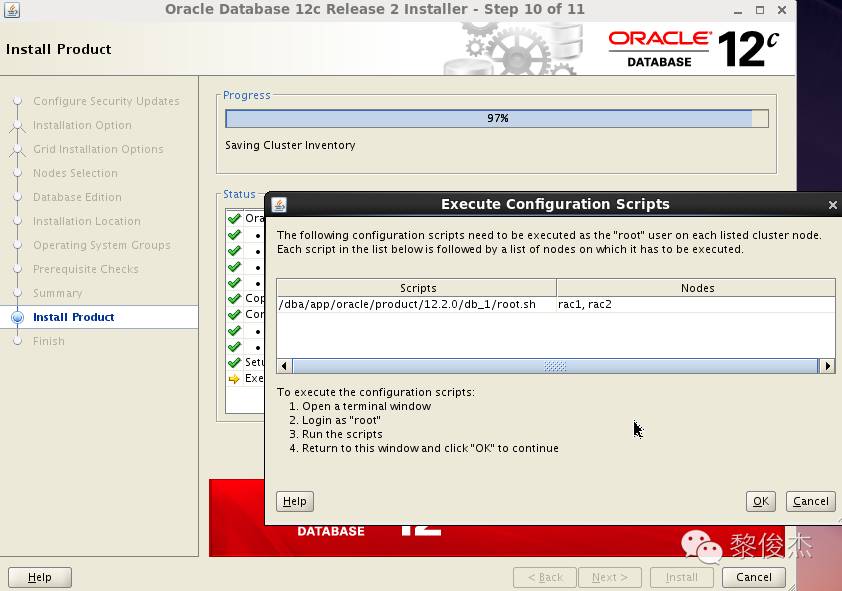Select the Nodes Selection step
The height and width of the screenshot is (591, 842).
tap(75, 173)
